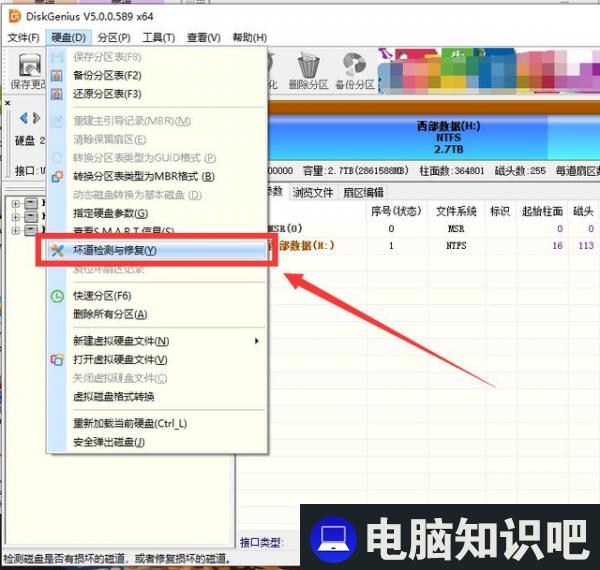Viewport: 600px width, 570px height.
Task: Close the 硬盘(D) menu
Action: click(68, 37)
